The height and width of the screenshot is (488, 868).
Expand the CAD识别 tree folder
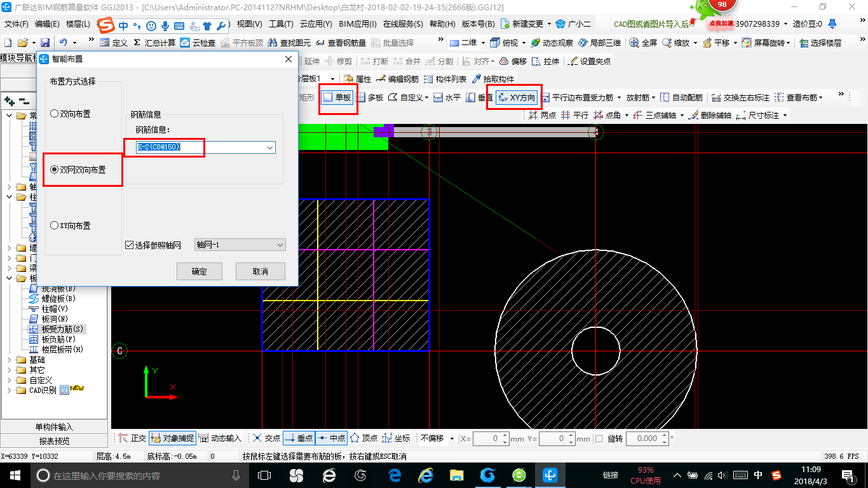[x=9, y=390]
